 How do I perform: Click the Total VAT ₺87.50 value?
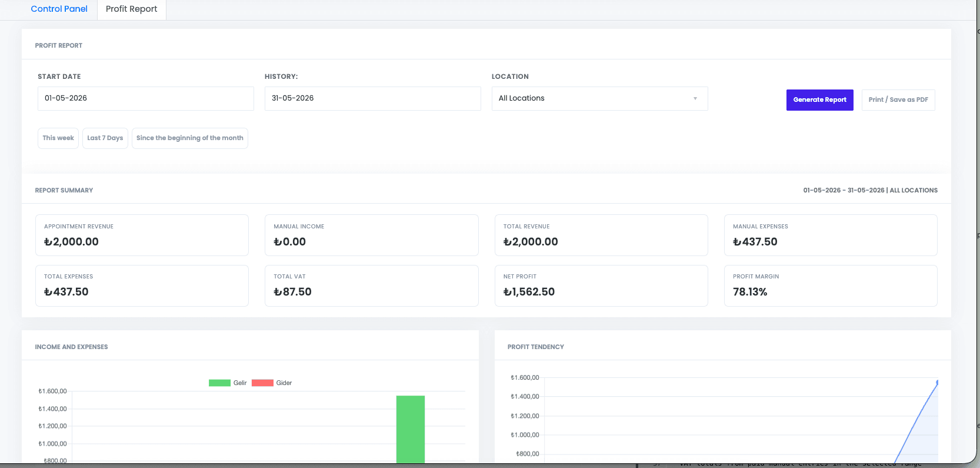click(x=292, y=292)
